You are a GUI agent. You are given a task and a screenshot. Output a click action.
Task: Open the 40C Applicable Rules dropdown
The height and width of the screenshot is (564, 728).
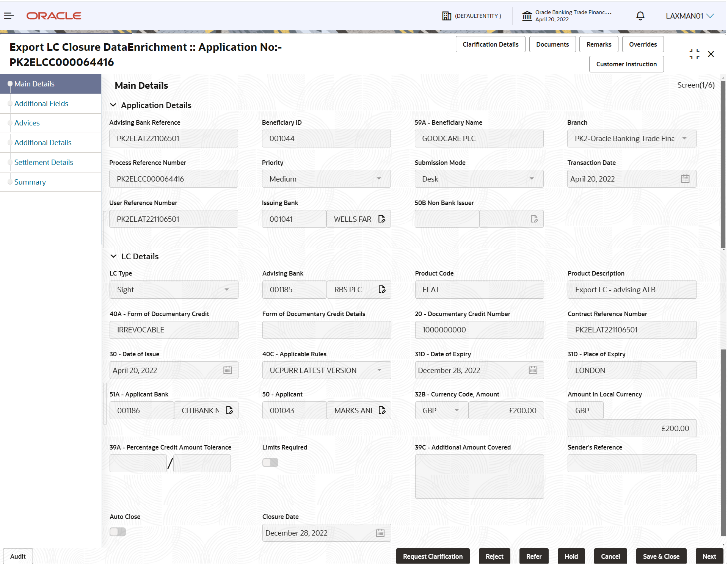click(379, 370)
